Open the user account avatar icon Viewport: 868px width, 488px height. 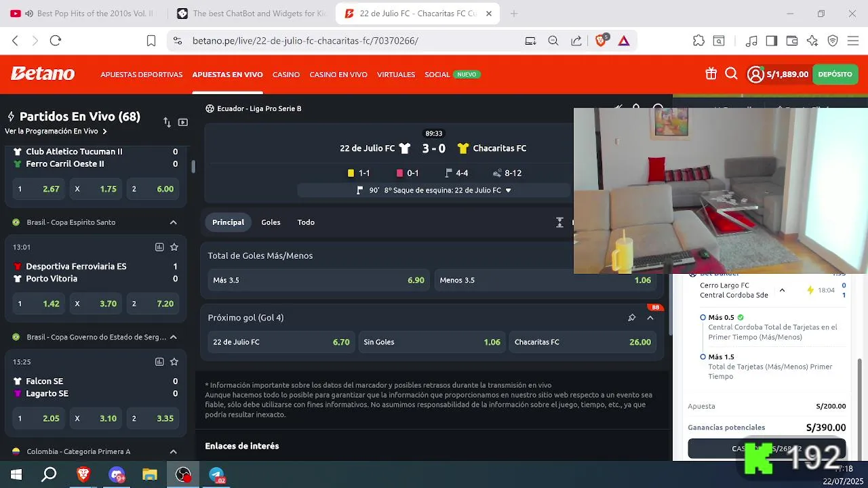pos(755,75)
